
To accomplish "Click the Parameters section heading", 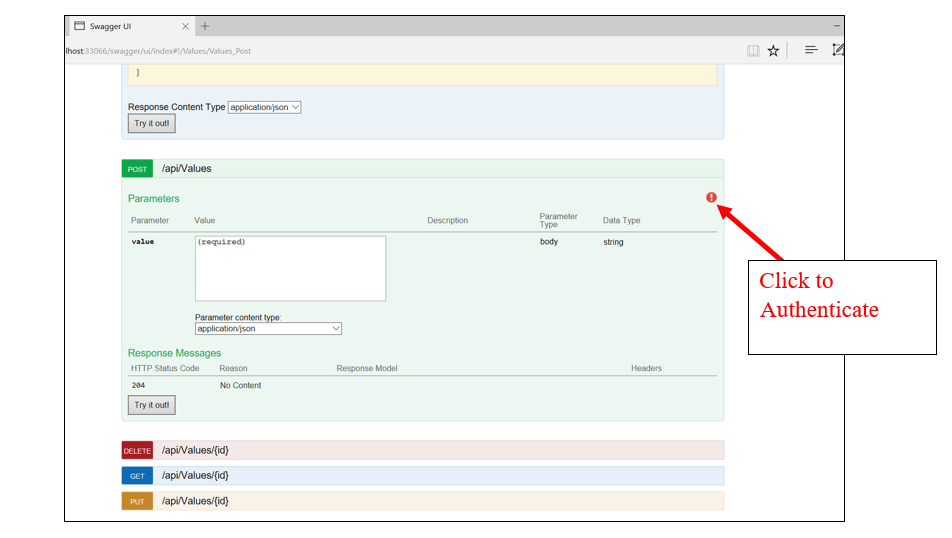I will [x=154, y=199].
